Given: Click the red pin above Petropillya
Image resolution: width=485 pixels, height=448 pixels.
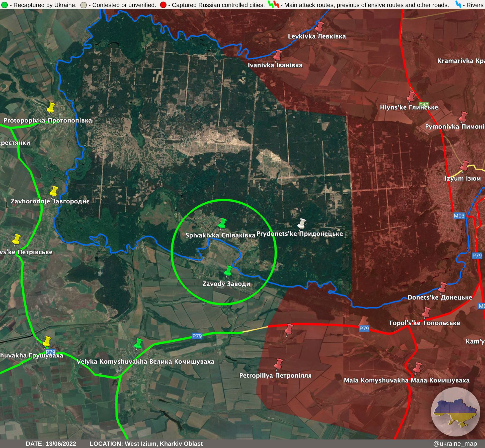Looking at the screenshot, I should [x=278, y=363].
